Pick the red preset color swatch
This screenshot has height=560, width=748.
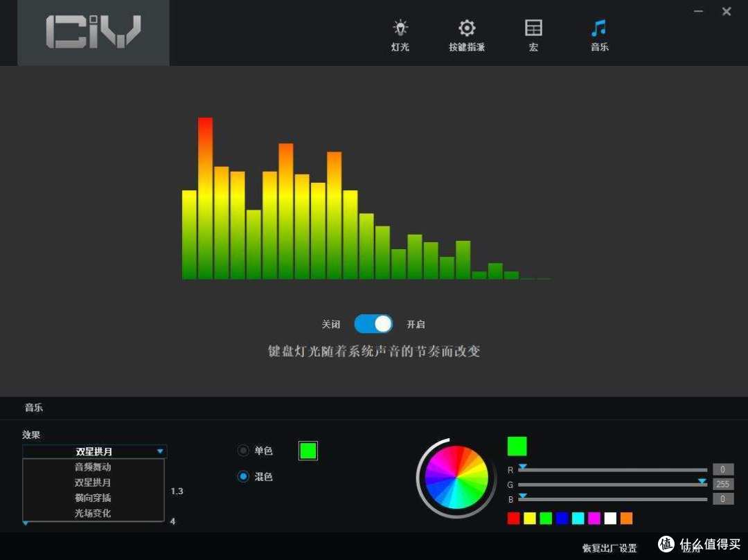point(513,518)
